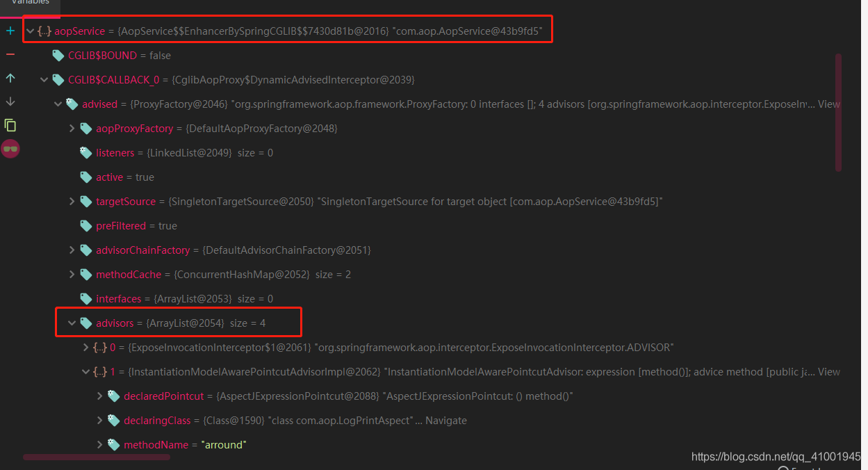Click the tag icon beside methodCache

pyautogui.click(x=86, y=275)
